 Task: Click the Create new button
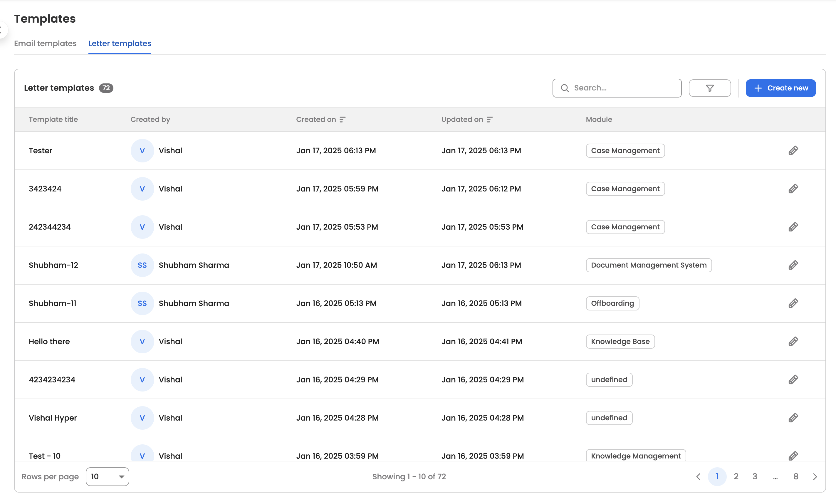pyautogui.click(x=780, y=88)
